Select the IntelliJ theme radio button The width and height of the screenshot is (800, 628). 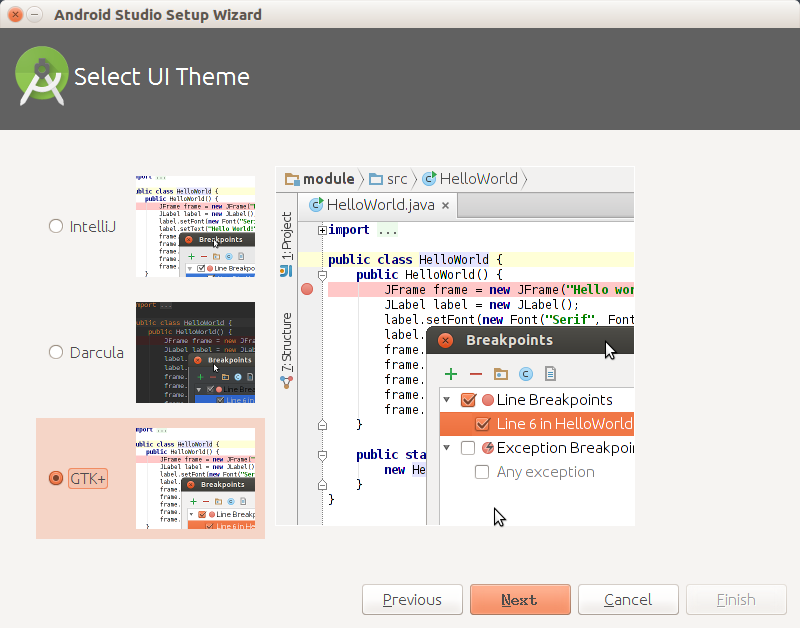(x=56, y=226)
